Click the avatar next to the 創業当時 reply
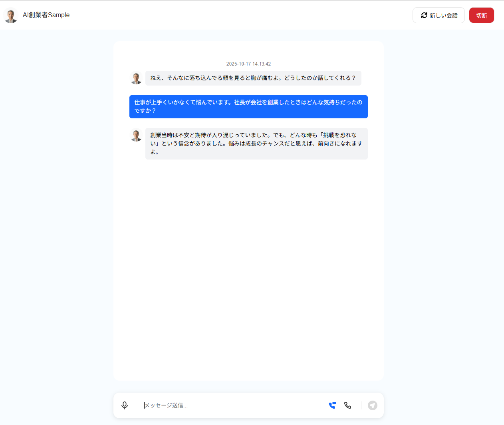Image resolution: width=504 pixels, height=425 pixels. [136, 135]
